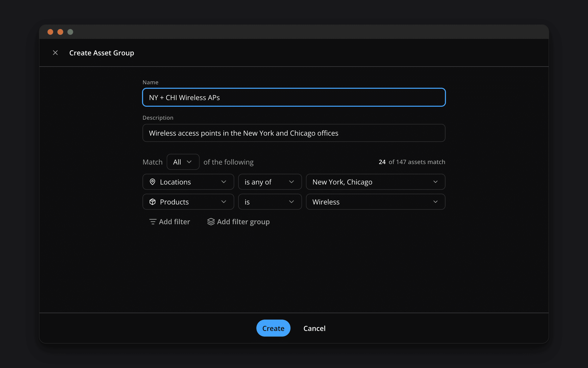Click the Add filter button
The width and height of the screenshot is (588, 368).
point(169,222)
